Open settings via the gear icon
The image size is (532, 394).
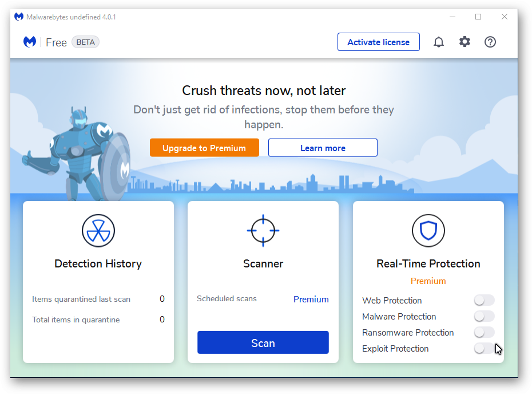(464, 42)
